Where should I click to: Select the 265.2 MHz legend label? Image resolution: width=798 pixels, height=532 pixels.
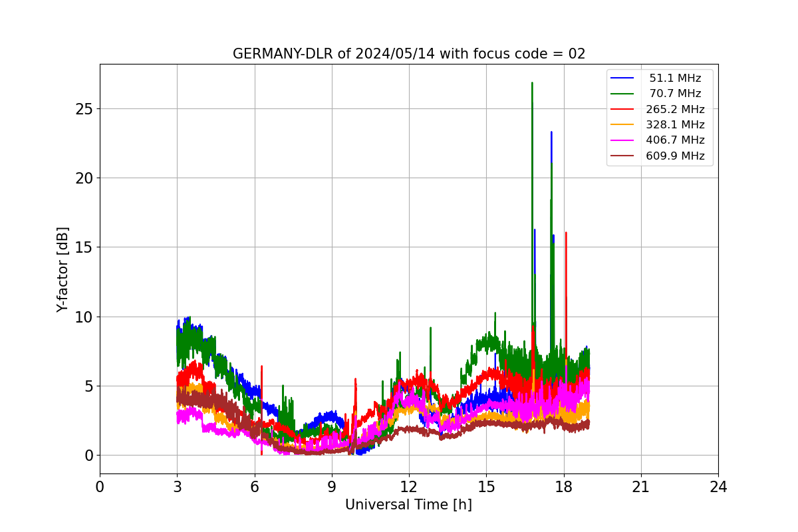point(675,109)
